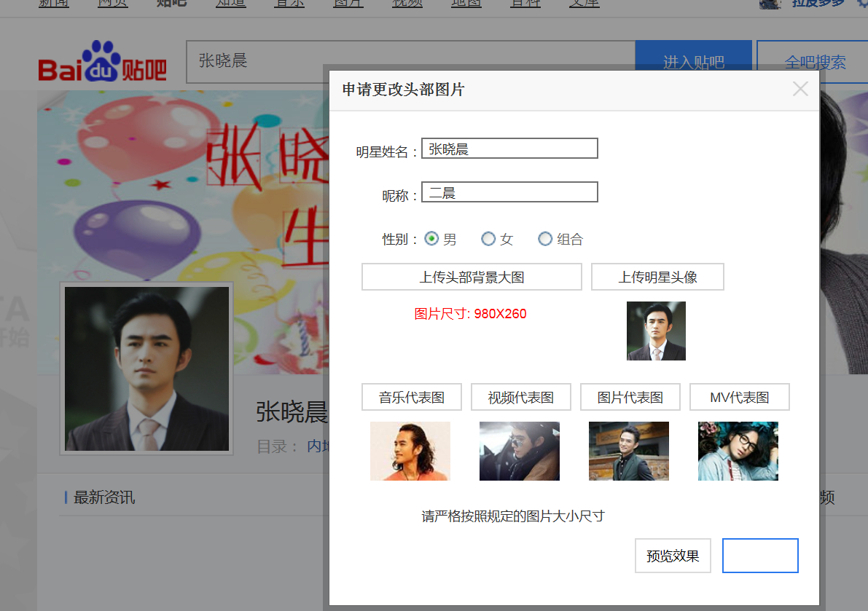Click 图片代表图 button

630,397
